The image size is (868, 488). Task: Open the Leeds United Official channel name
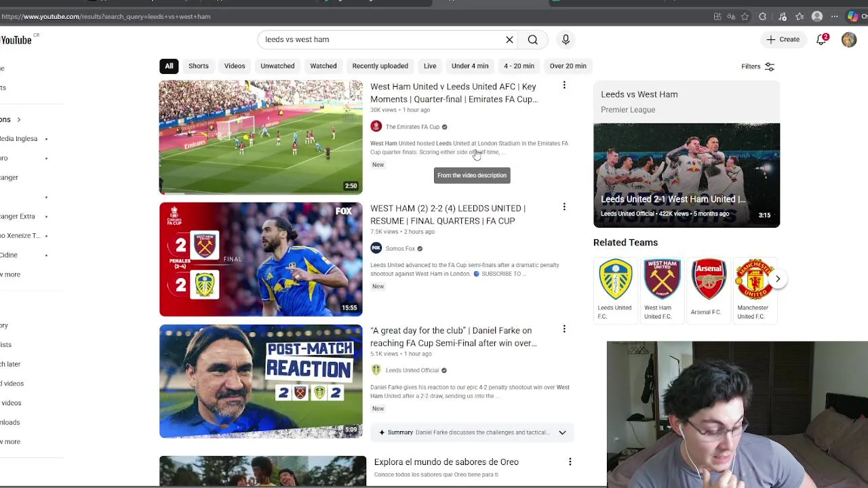[x=412, y=370]
